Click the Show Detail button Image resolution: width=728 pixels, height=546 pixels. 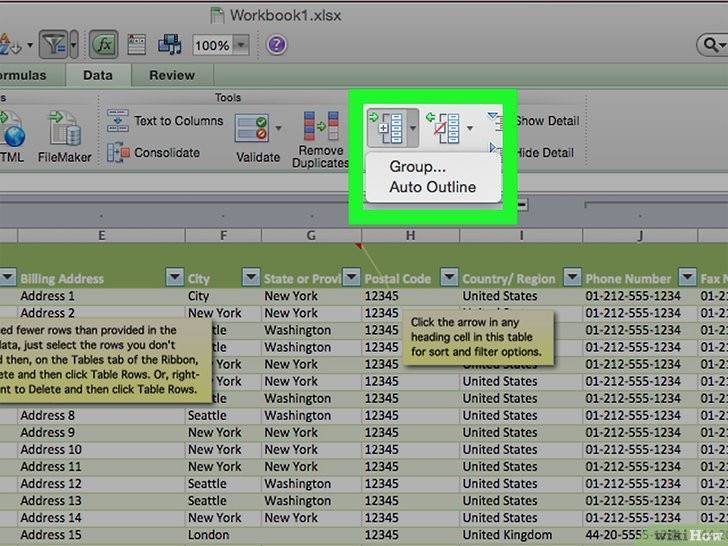(x=546, y=121)
